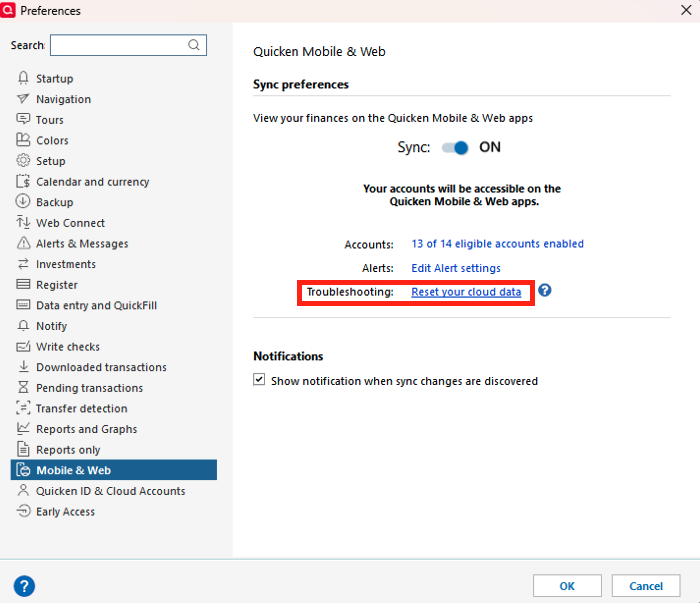
Task: Click the Investments swap-arrows icon
Action: pyautogui.click(x=23, y=264)
